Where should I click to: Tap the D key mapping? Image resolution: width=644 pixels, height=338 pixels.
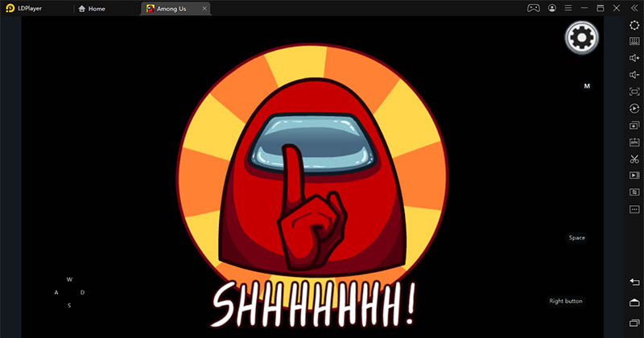tap(83, 292)
